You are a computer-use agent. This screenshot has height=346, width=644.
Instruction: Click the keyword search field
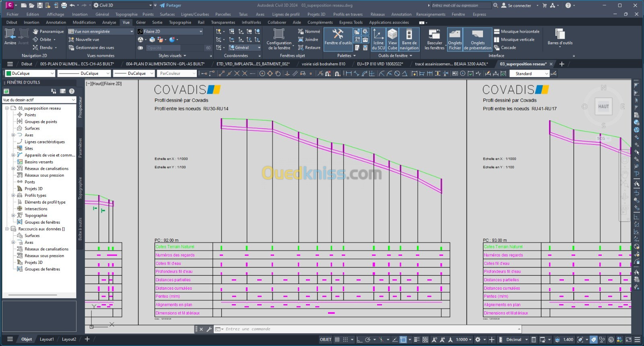(x=461, y=5)
